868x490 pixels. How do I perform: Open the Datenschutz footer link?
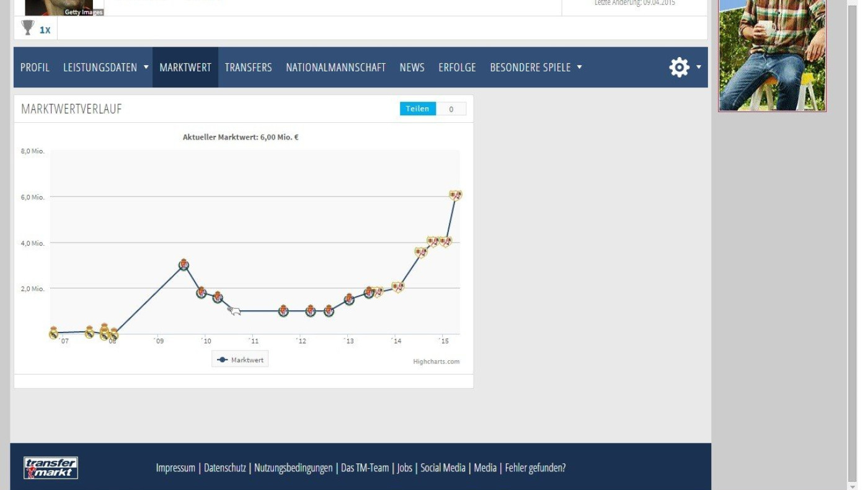point(225,468)
